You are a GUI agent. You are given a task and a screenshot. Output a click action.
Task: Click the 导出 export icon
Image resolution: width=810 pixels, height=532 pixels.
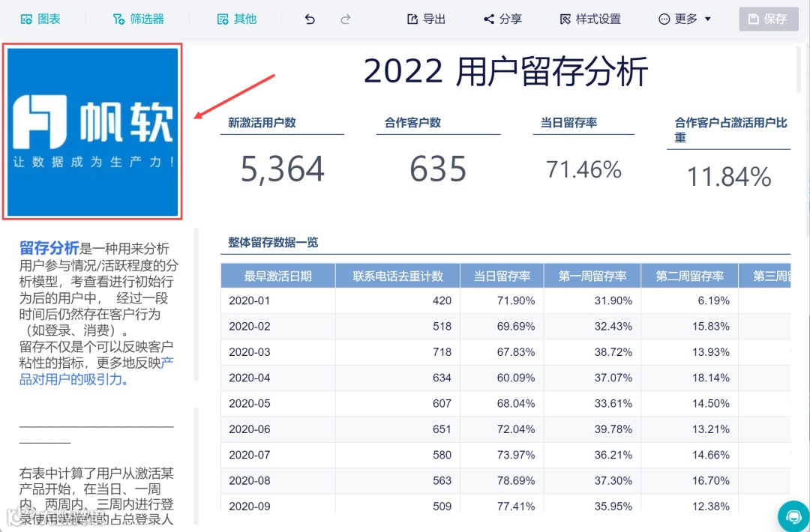point(426,19)
